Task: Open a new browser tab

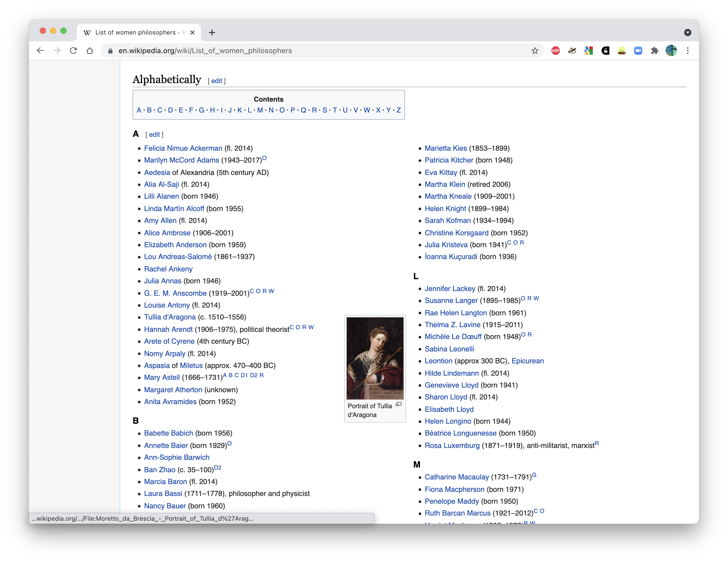Action: click(212, 32)
